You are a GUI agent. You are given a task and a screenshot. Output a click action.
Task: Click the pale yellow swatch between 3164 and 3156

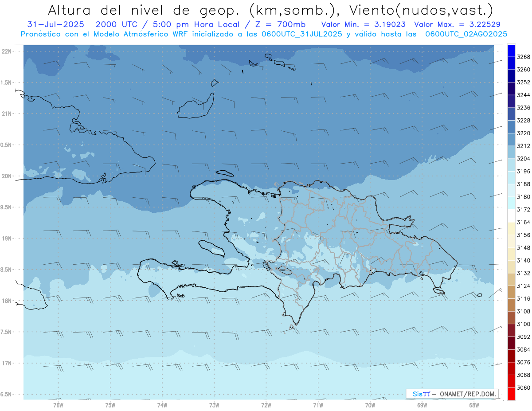511,229
